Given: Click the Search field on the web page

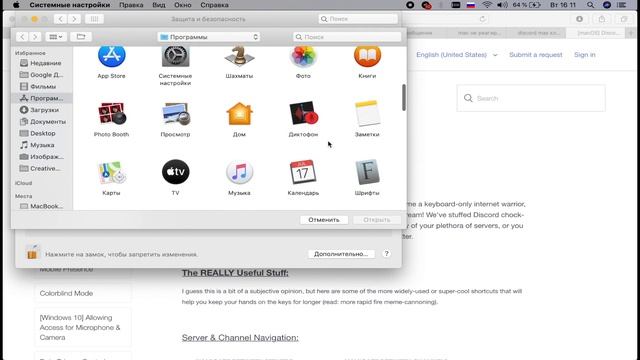Looking at the screenshot, I should point(531,98).
